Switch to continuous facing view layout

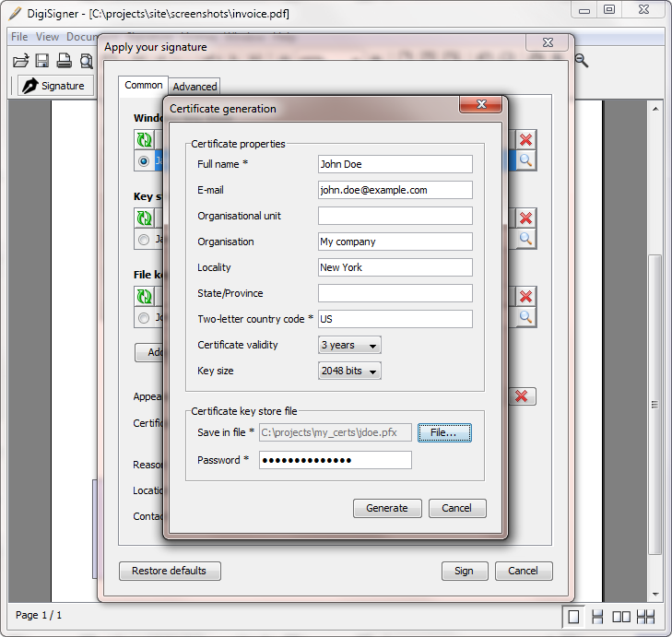pyautogui.click(x=645, y=618)
